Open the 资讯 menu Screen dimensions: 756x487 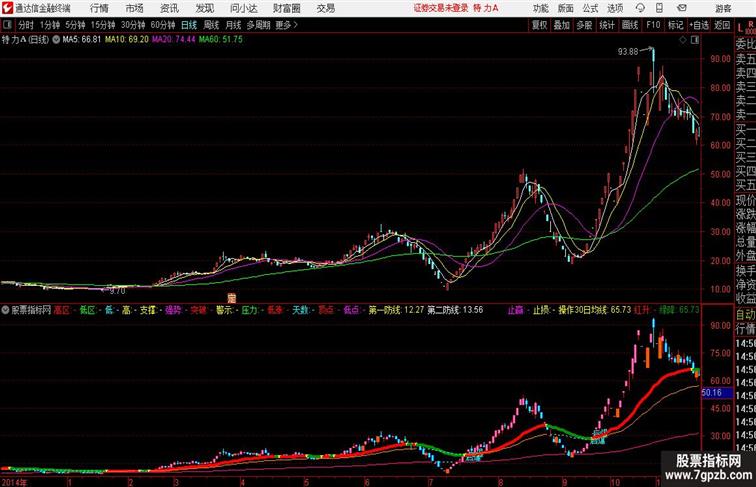click(x=169, y=8)
